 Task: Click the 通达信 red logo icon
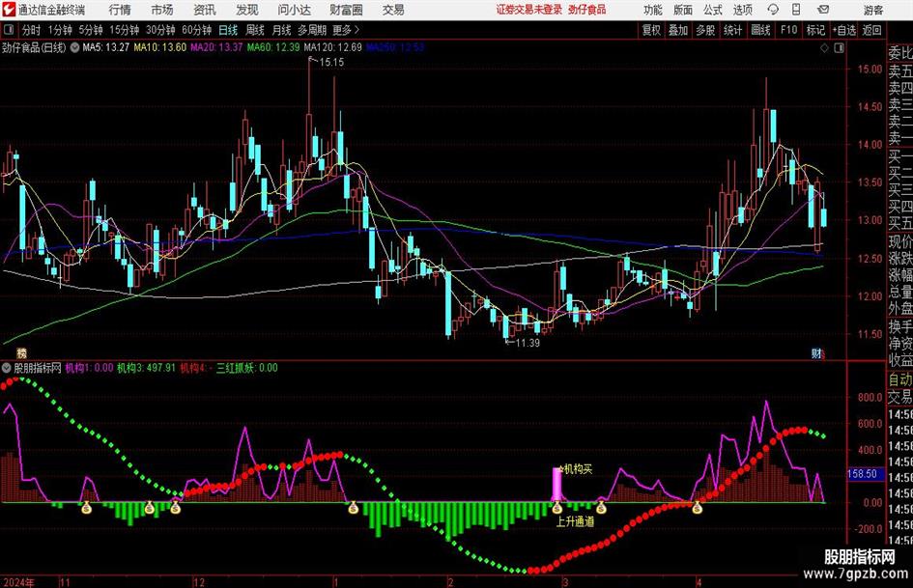click(x=9, y=10)
